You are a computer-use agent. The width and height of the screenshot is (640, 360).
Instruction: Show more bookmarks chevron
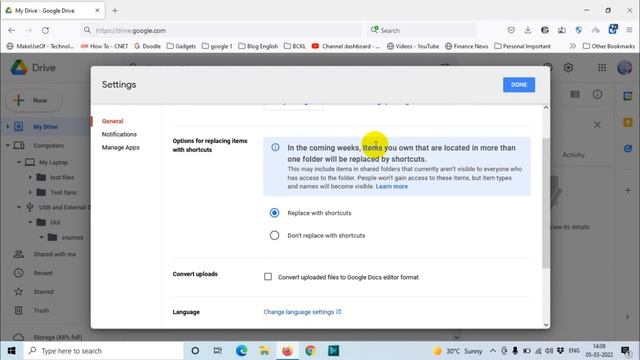(573, 46)
